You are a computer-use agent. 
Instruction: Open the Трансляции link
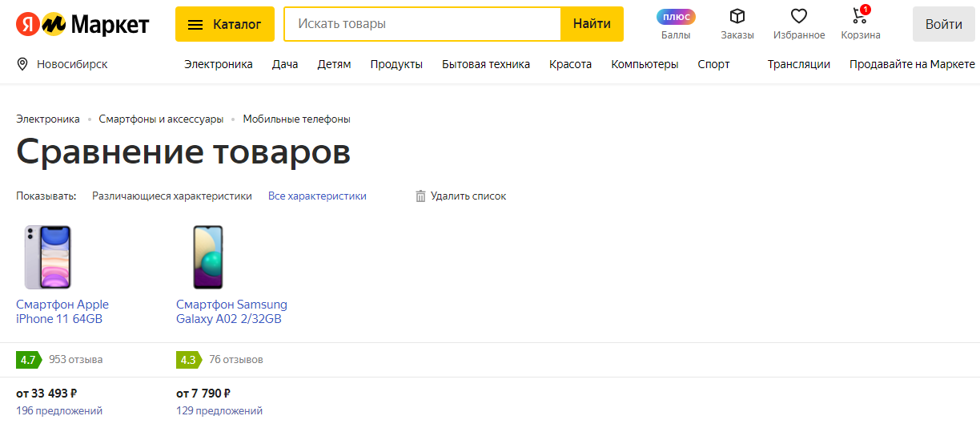click(x=799, y=64)
